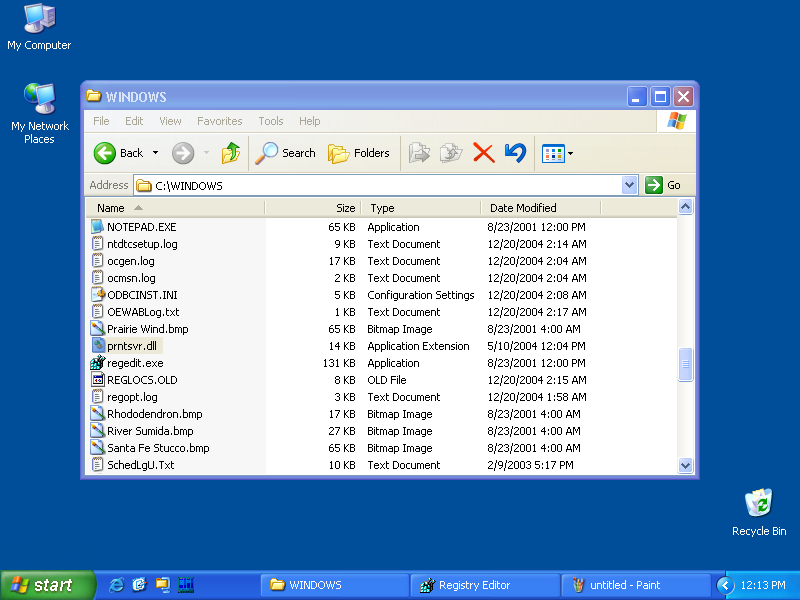Select the My Network Places desktop icon
The height and width of the screenshot is (600, 800).
click(39, 99)
